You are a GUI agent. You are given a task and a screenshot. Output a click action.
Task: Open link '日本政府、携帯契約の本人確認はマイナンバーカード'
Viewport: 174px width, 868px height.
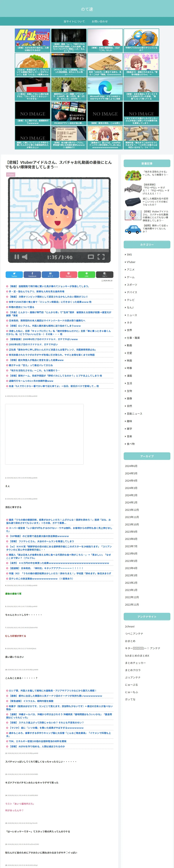pos(47,320)
